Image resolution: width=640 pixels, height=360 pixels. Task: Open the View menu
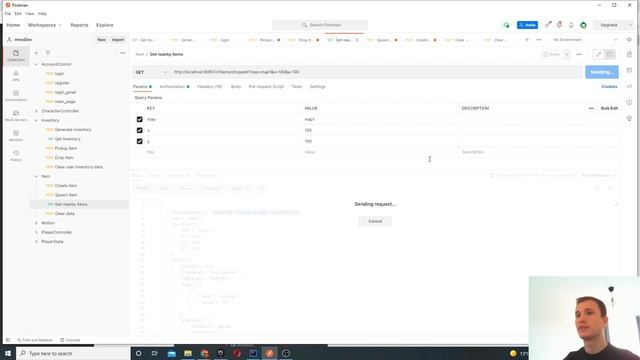click(x=29, y=13)
